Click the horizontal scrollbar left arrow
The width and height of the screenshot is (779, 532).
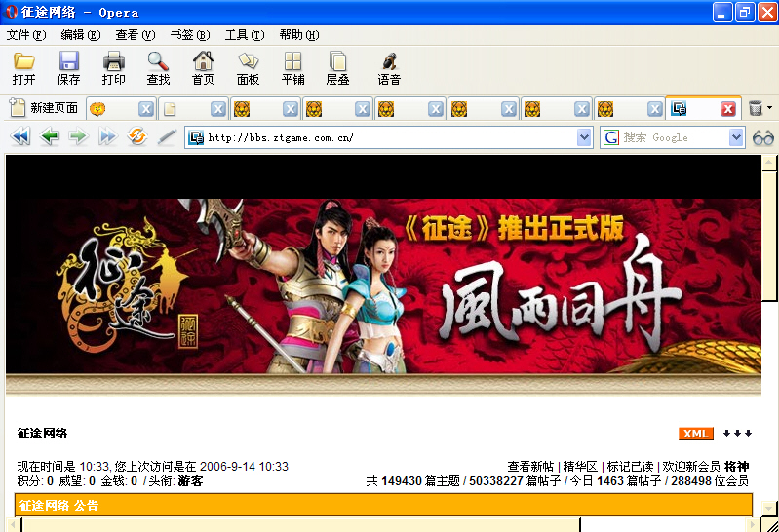(13, 524)
